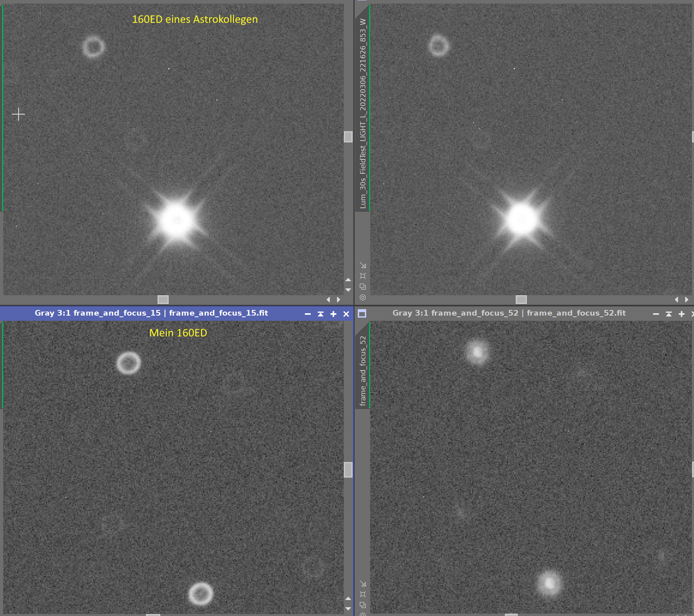Image resolution: width=694 pixels, height=616 pixels.
Task: Click the lower ring-shaped star in frame_and_focus_15 image
Action: click(x=201, y=594)
